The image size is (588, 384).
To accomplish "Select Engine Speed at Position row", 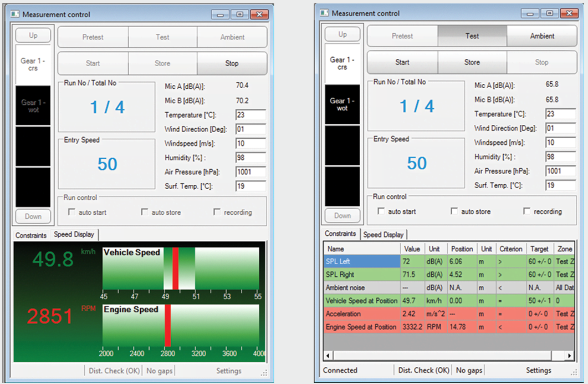I will coord(449,327).
